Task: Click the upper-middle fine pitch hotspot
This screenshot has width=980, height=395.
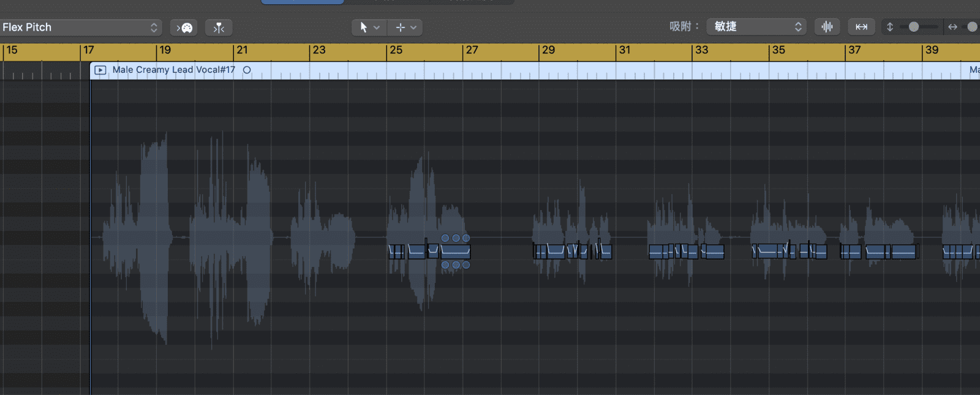Action: point(456,238)
